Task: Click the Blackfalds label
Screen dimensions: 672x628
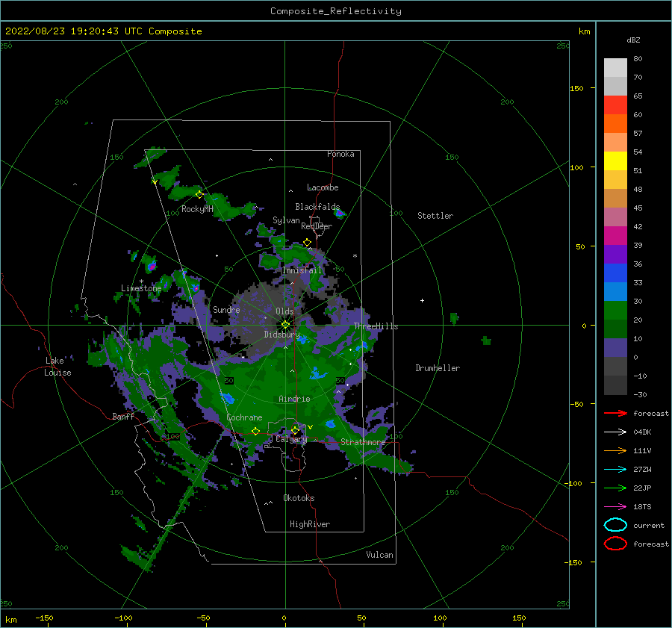Action: pyautogui.click(x=317, y=207)
